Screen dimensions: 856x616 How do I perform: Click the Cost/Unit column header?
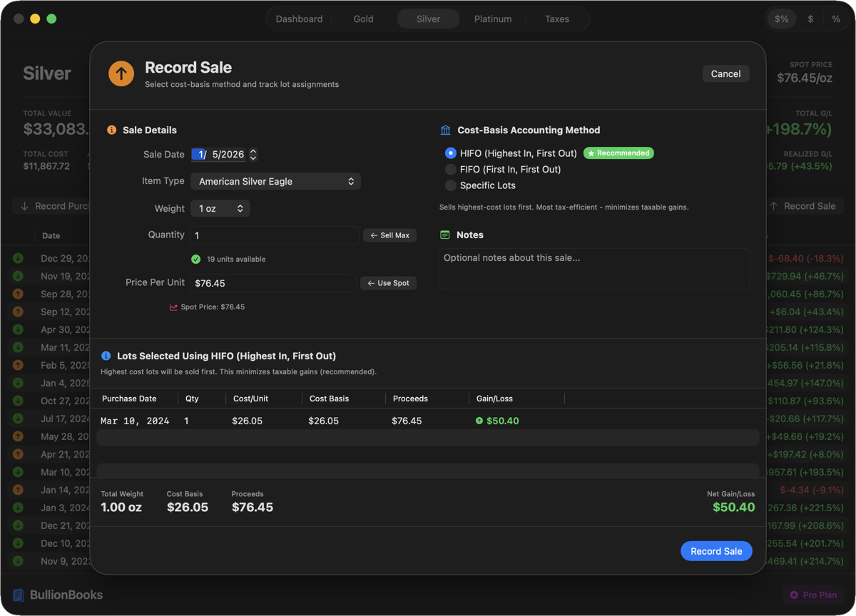[x=251, y=399]
